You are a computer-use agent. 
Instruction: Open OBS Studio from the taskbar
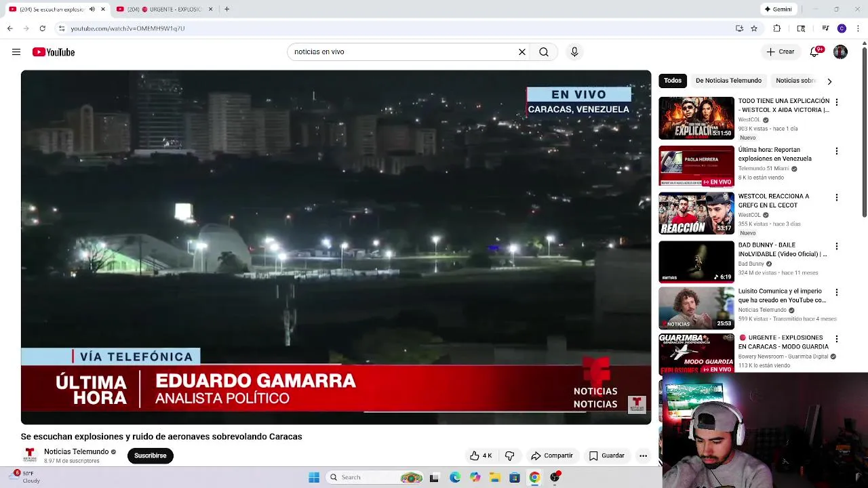(555, 477)
